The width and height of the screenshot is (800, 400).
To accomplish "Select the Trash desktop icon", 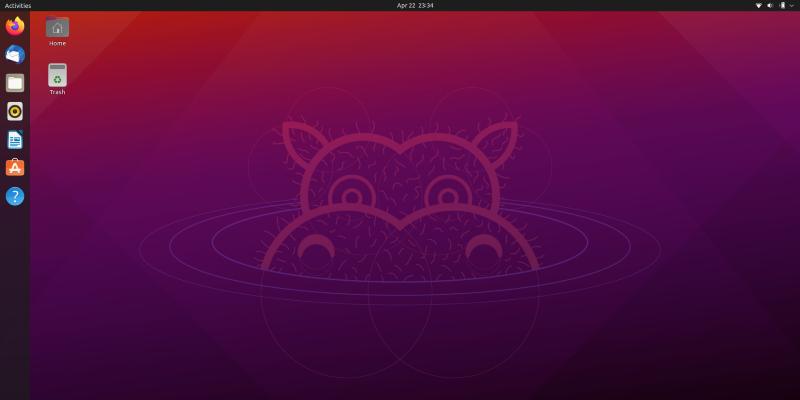I will (x=57, y=75).
